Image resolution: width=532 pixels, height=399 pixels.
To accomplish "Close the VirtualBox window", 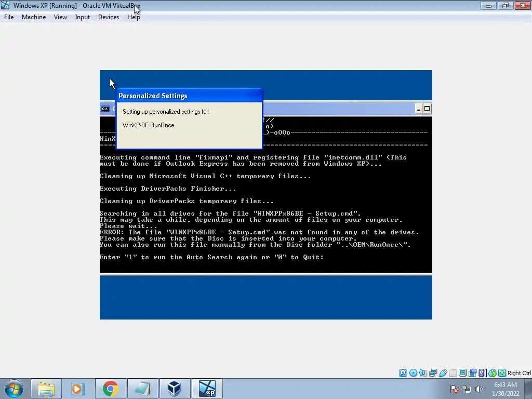I will coord(523,5).
